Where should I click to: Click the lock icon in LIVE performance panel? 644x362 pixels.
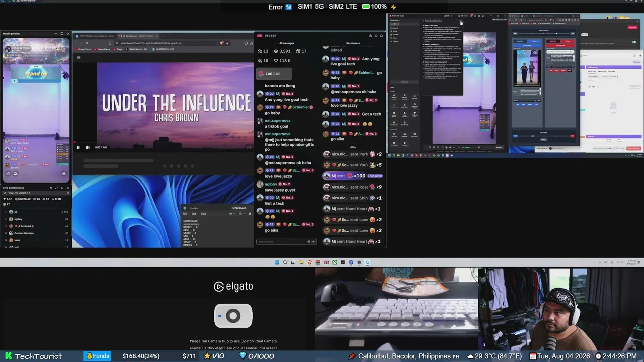click(x=51, y=188)
